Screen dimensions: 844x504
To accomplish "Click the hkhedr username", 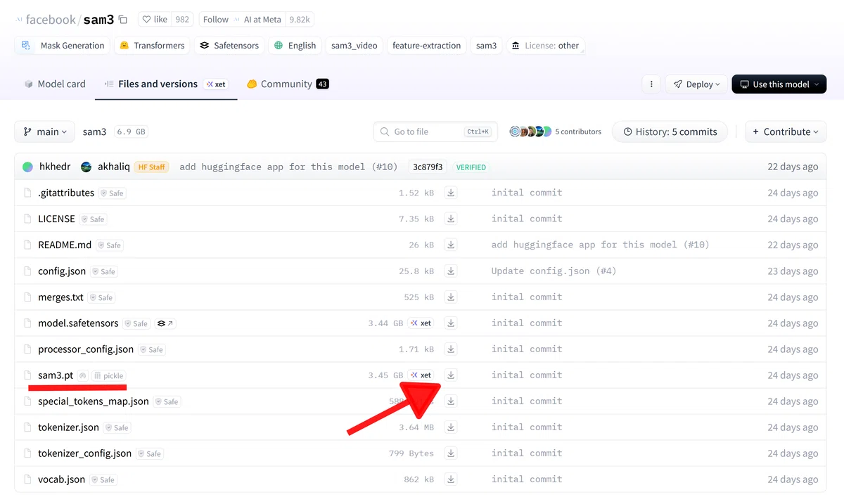I will click(x=55, y=167).
